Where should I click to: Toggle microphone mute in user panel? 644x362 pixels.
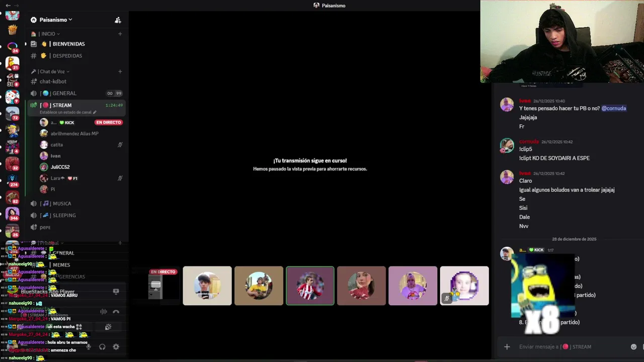tap(89, 346)
